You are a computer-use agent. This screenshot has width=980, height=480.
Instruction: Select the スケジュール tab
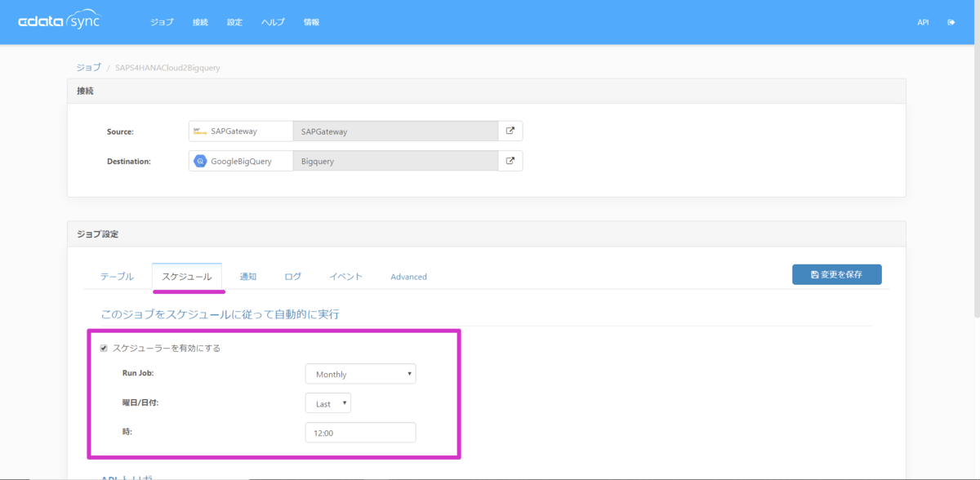[x=187, y=277]
